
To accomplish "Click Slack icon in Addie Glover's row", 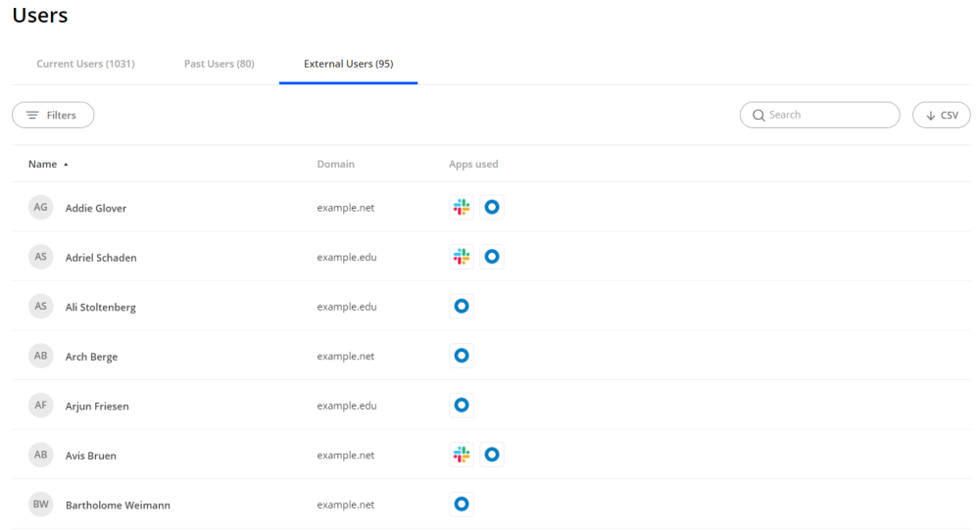I will point(461,208).
